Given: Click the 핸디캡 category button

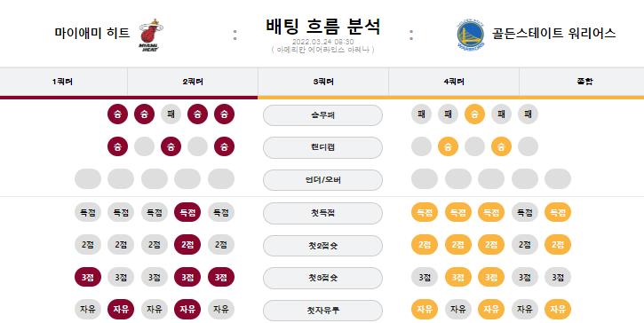Looking at the screenshot, I should tap(322, 147).
